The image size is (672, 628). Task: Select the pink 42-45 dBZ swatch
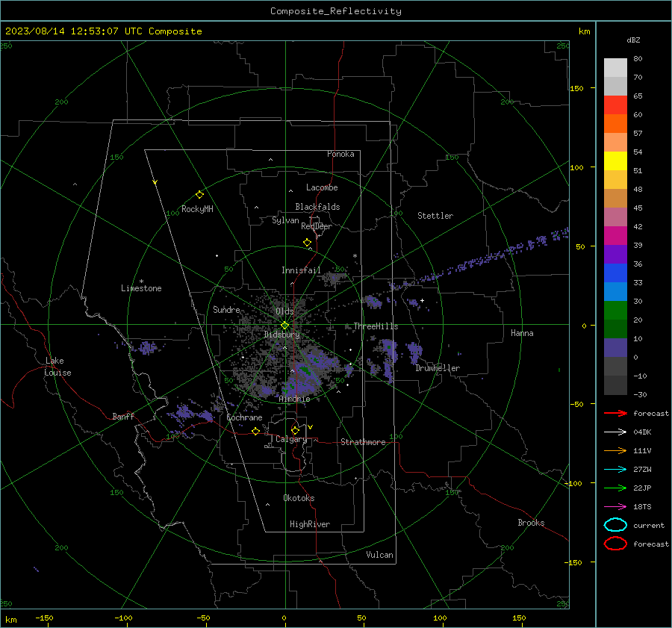point(615,217)
